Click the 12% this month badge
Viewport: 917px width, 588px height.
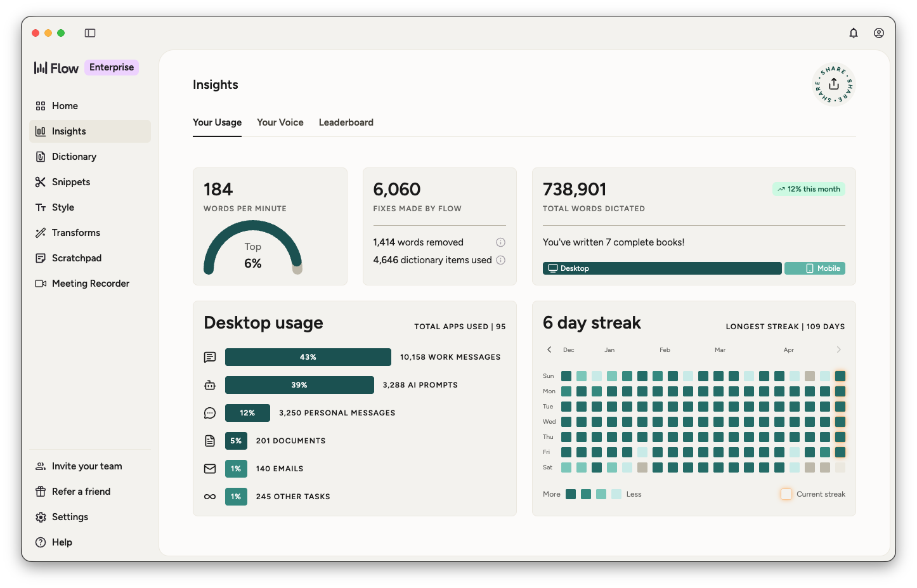coord(809,189)
